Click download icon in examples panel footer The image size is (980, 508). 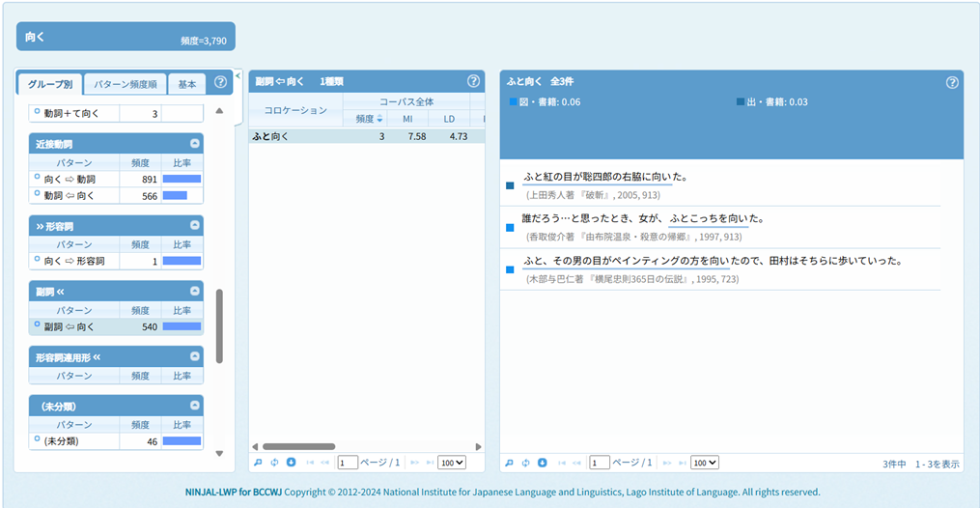coord(543,463)
